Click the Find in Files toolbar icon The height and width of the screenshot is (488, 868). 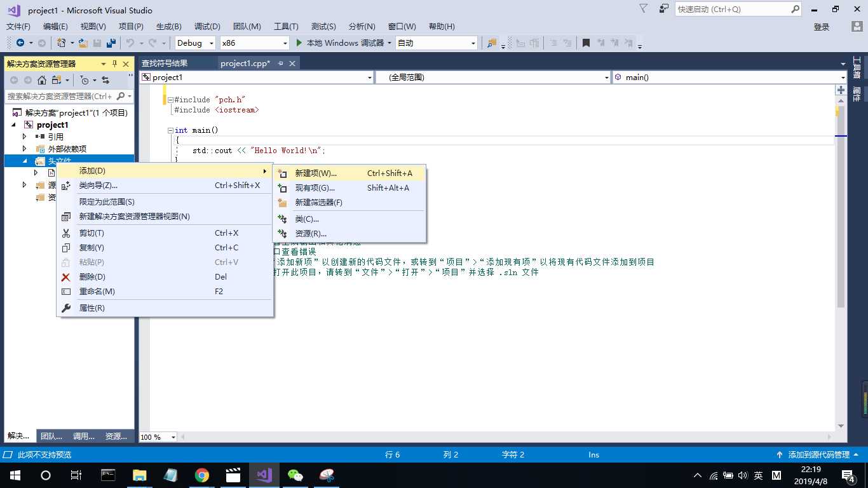click(x=491, y=43)
